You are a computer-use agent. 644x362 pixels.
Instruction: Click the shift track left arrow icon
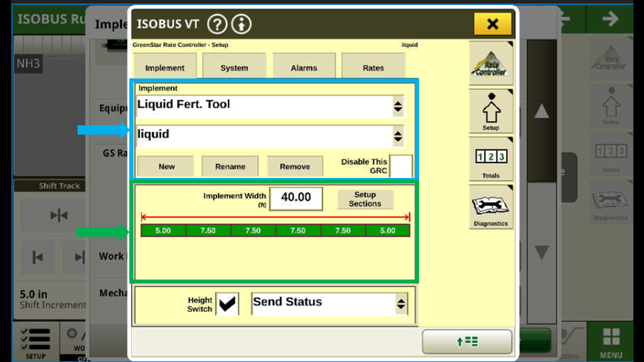[37, 257]
